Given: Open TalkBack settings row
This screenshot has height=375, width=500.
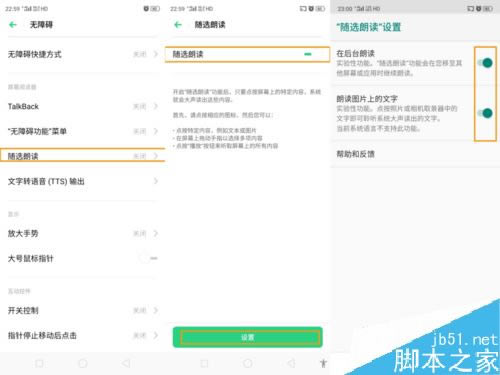Looking at the screenshot, I should pos(82,106).
